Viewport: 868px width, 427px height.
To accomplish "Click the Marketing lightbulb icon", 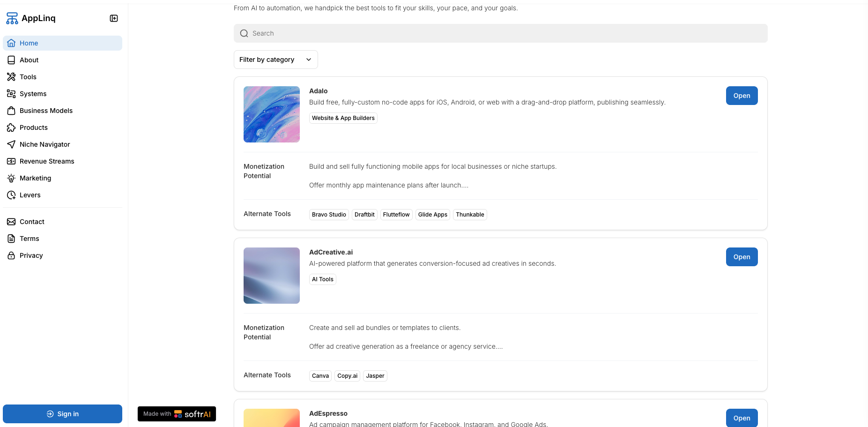I will (x=11, y=178).
